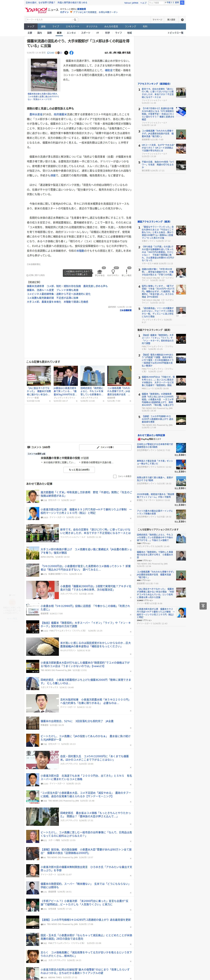React with わかりやすい lightbulb icon
The height and width of the screenshot is (980, 210).
pyautogui.click(x=113, y=272)
